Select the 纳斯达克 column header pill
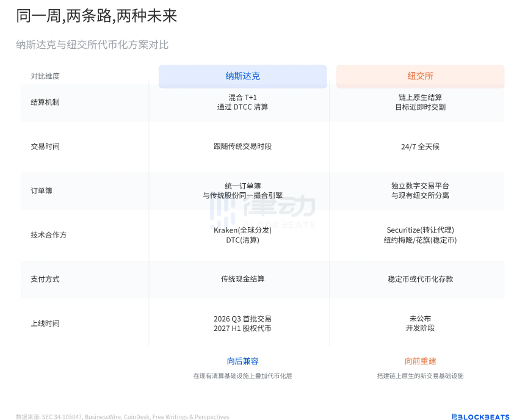The width and height of the screenshot is (525, 420). point(242,76)
